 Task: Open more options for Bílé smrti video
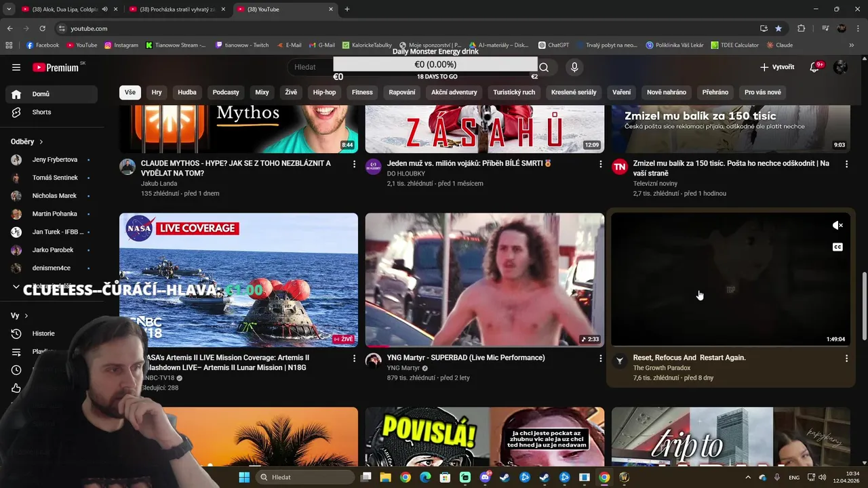pos(600,164)
